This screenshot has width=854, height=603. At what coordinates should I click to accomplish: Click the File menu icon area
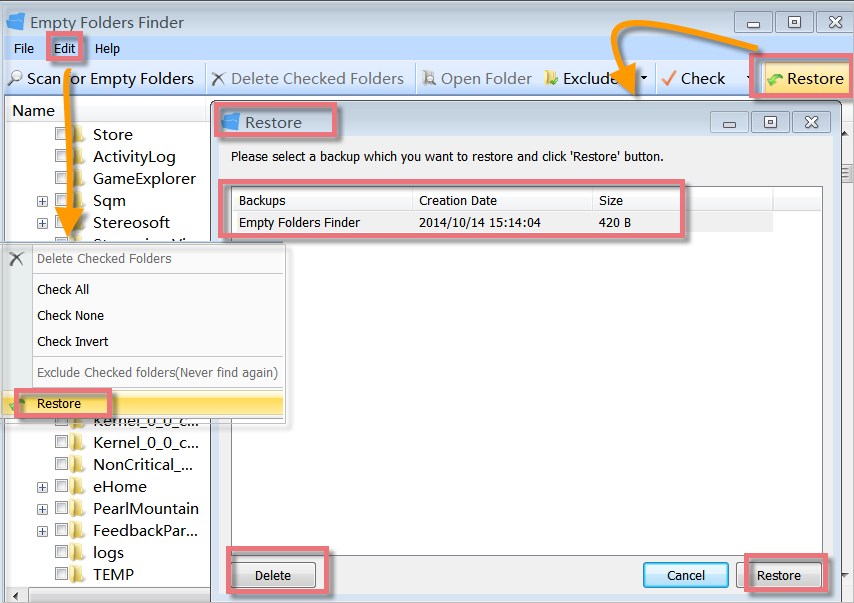(x=23, y=48)
